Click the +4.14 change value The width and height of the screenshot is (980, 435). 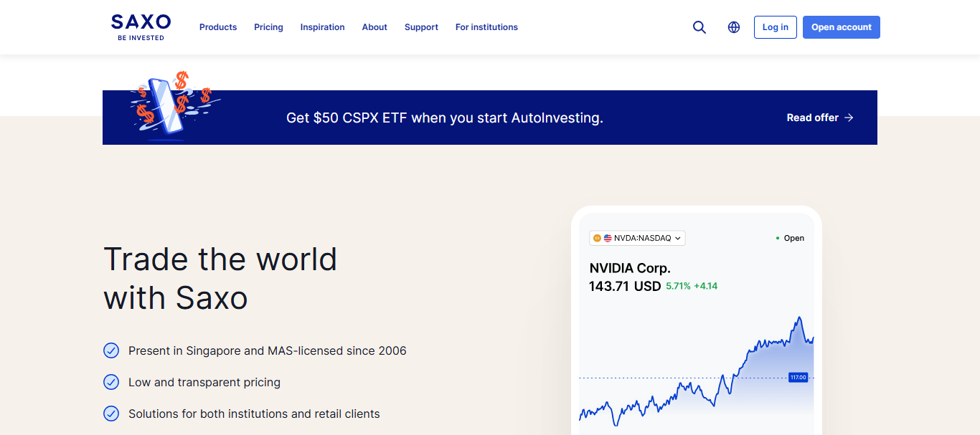point(705,286)
